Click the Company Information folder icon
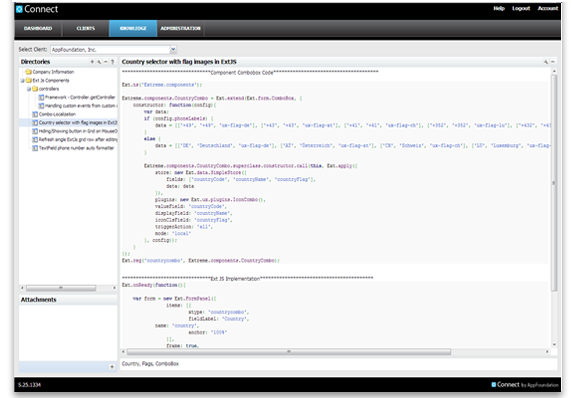The height and width of the screenshot is (398, 575). tap(29, 72)
